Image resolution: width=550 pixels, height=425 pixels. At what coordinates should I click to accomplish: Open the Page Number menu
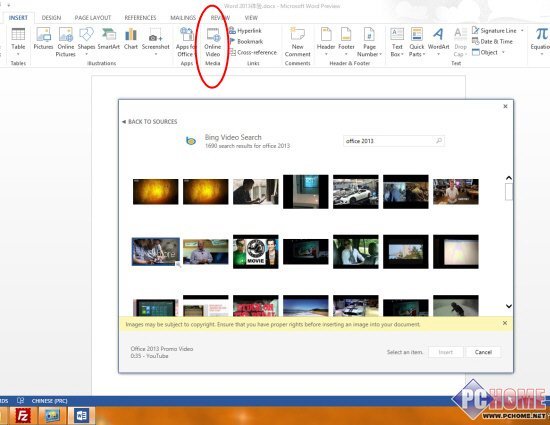coord(369,42)
